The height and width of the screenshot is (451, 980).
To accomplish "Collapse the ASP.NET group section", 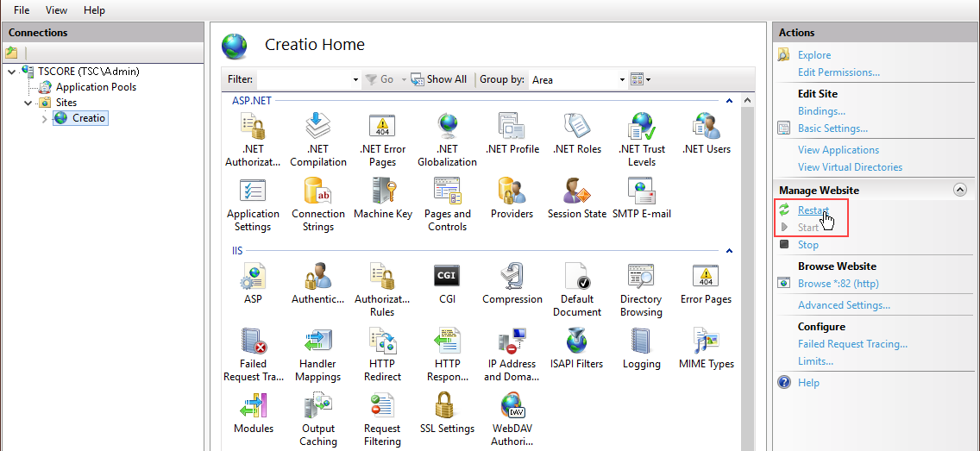I will tap(729, 100).
